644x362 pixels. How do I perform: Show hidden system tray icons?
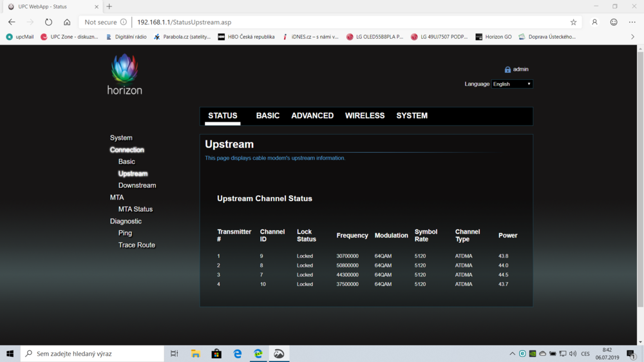[x=513, y=354]
